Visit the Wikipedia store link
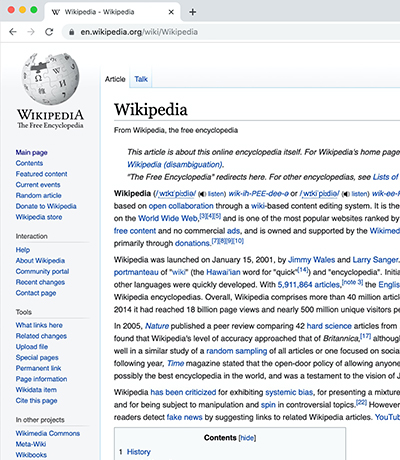Screen dimensions: 400x460 [39, 217]
